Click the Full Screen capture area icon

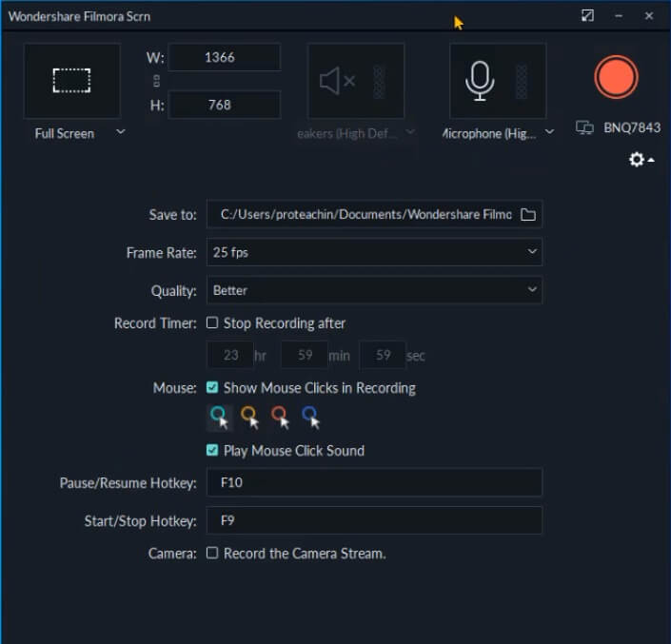(72, 81)
